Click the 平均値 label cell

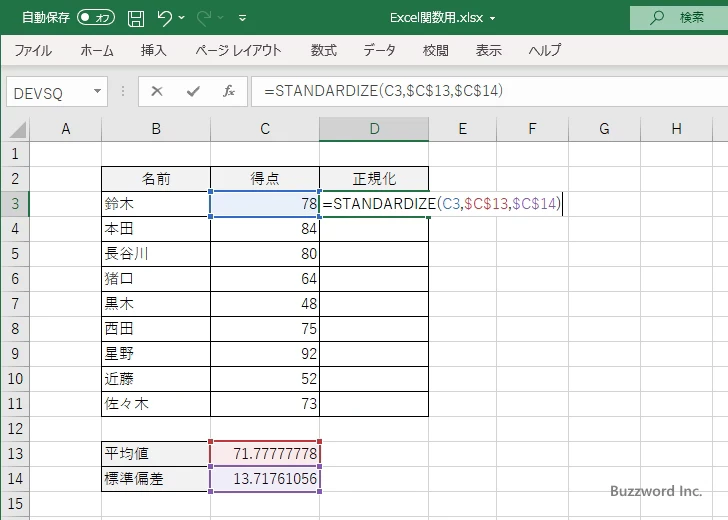click(156, 454)
